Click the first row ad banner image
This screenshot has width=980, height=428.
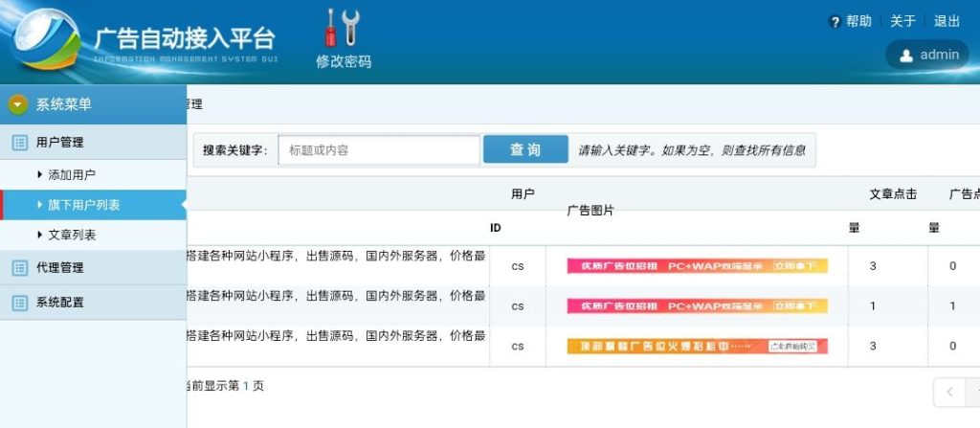coord(696,266)
